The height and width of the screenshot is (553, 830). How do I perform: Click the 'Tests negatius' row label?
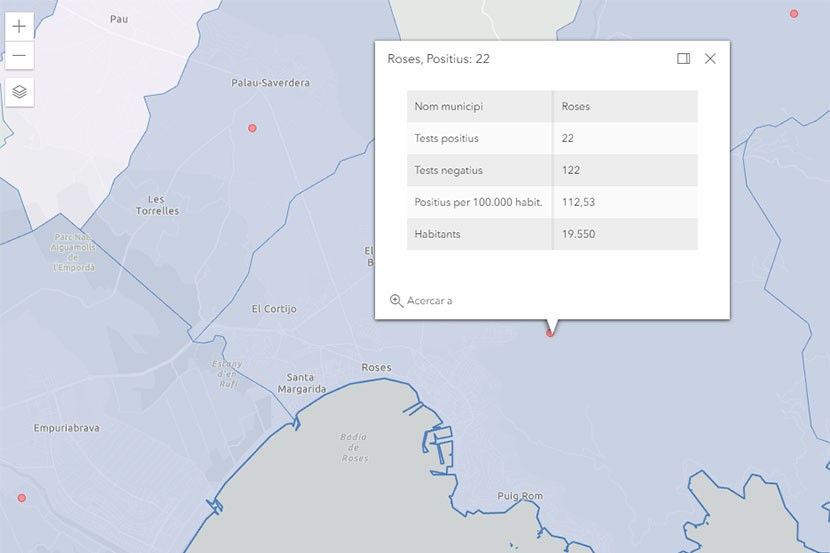(448, 170)
